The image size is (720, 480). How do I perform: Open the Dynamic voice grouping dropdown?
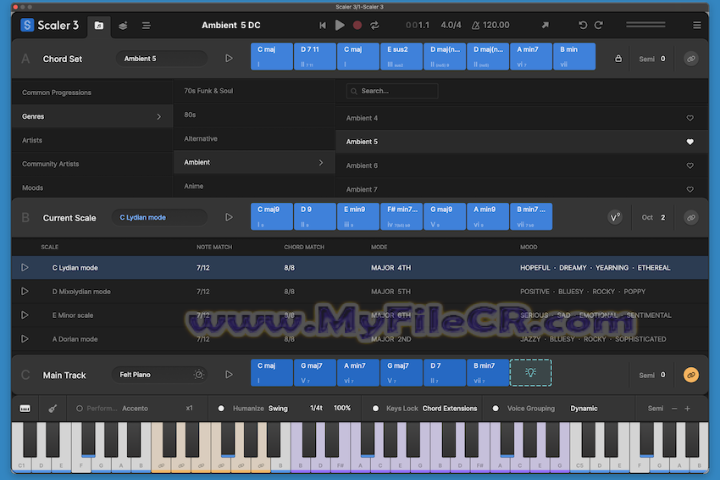(x=584, y=408)
